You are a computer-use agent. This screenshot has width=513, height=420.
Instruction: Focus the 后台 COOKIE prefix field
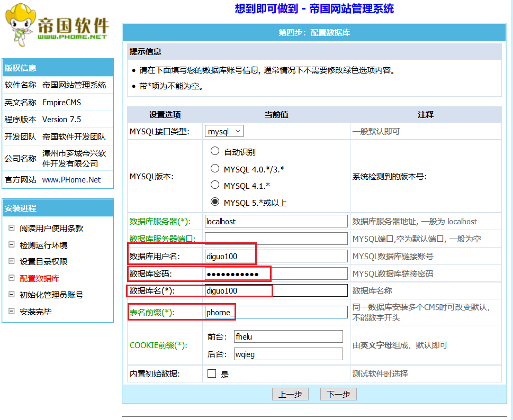tap(288, 354)
